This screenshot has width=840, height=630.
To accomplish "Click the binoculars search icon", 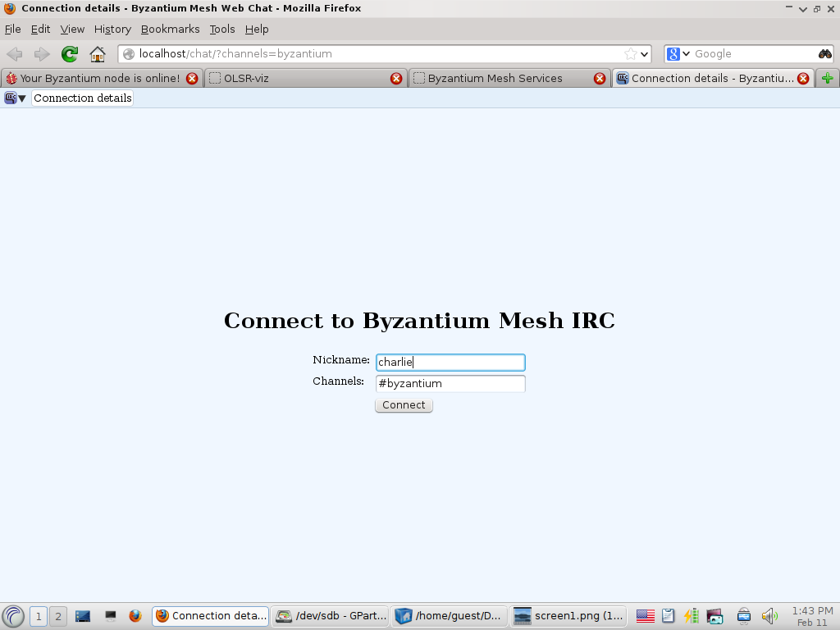I will point(824,53).
